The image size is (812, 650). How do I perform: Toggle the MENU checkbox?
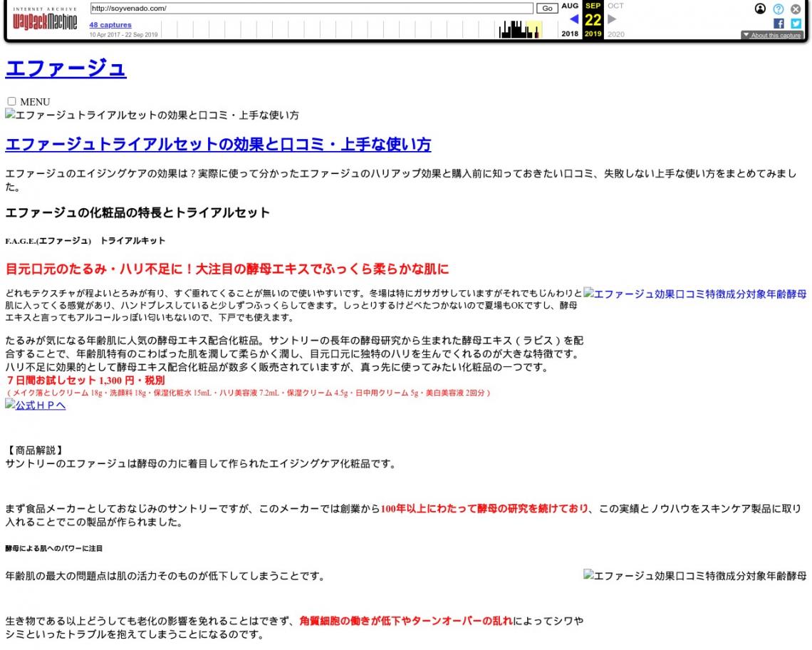click(11, 101)
